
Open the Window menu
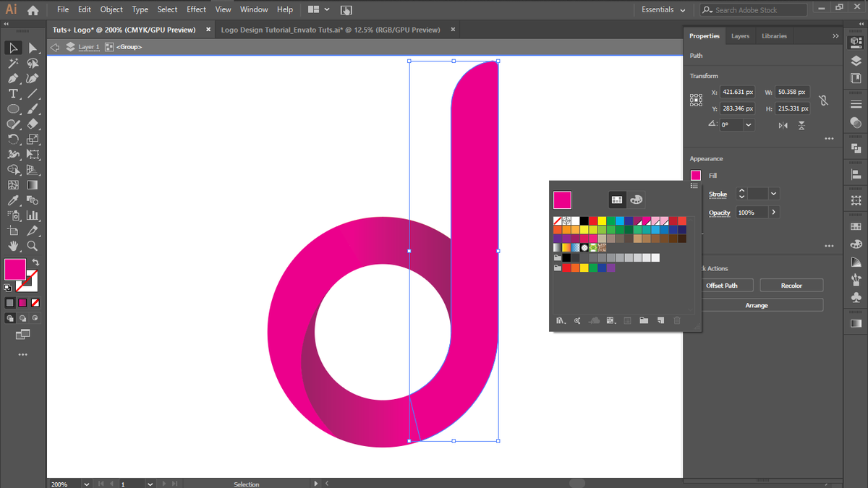pos(254,10)
